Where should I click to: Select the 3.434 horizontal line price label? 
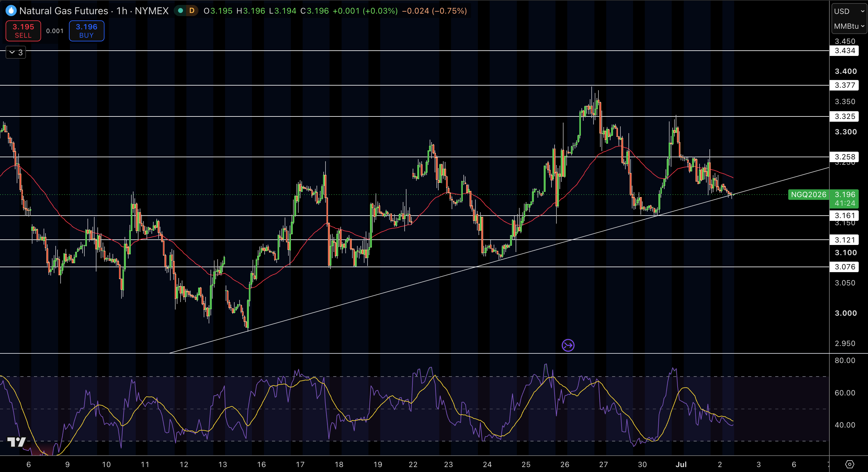844,51
